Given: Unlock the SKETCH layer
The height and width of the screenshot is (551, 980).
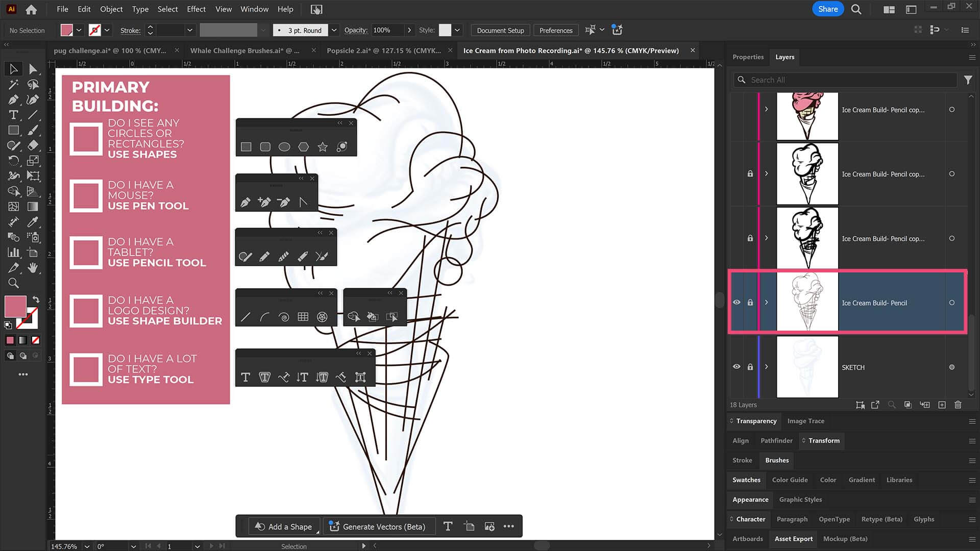Looking at the screenshot, I should (x=750, y=367).
